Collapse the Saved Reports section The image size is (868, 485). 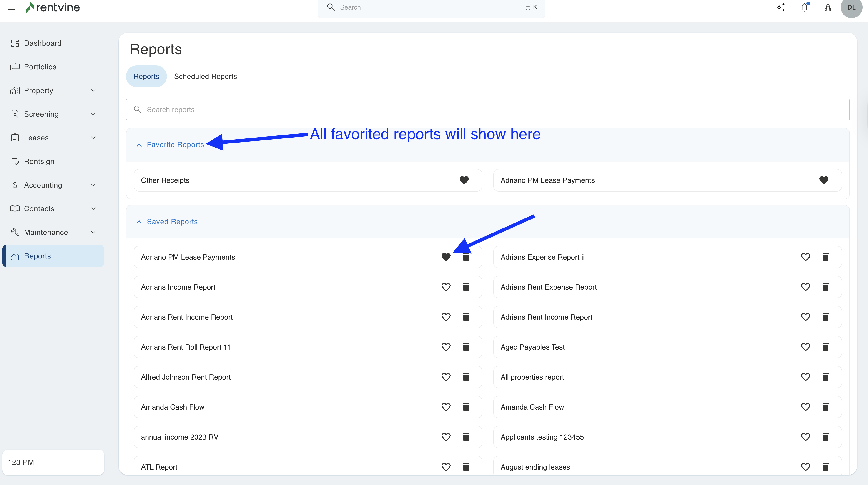[x=139, y=222]
